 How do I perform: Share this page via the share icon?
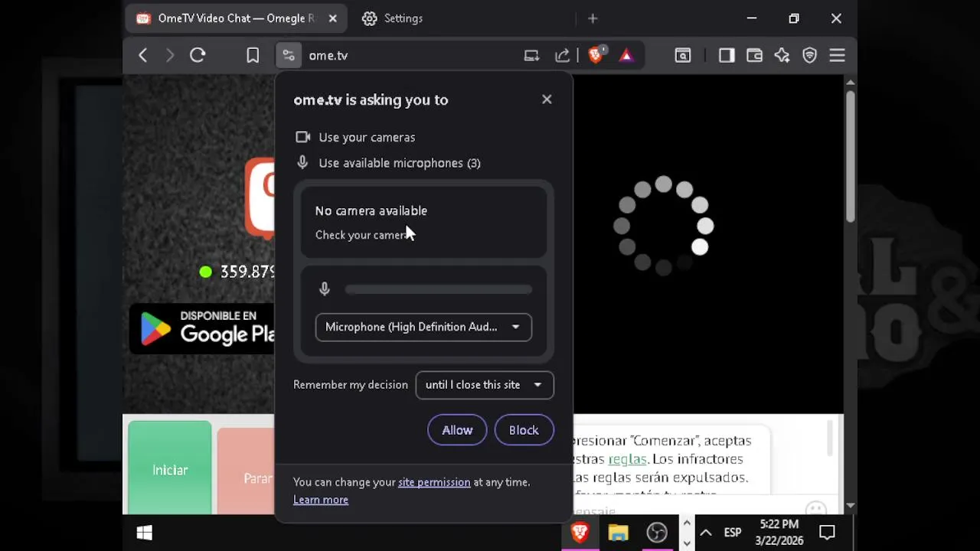[x=563, y=55]
